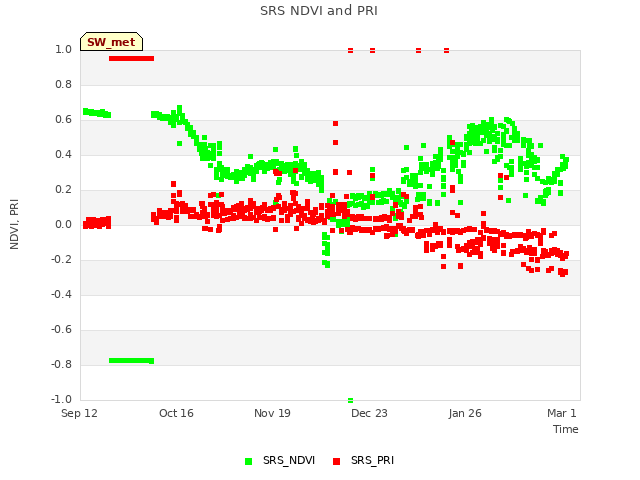Click the 0.4 y-axis tick label
Screen dimensions: 640x480
point(63,155)
